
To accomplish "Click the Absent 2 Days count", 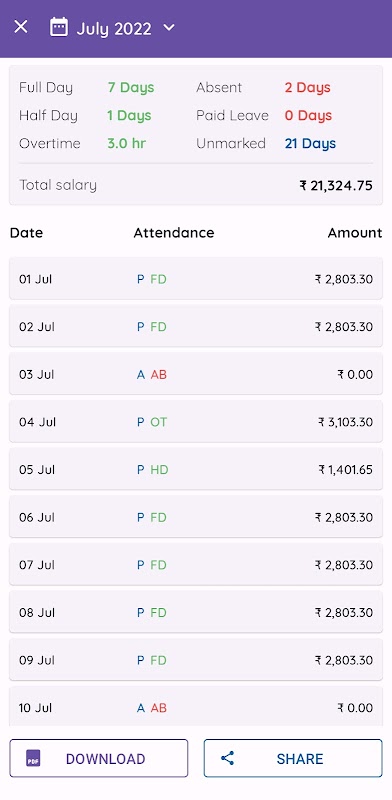I will 308,87.
